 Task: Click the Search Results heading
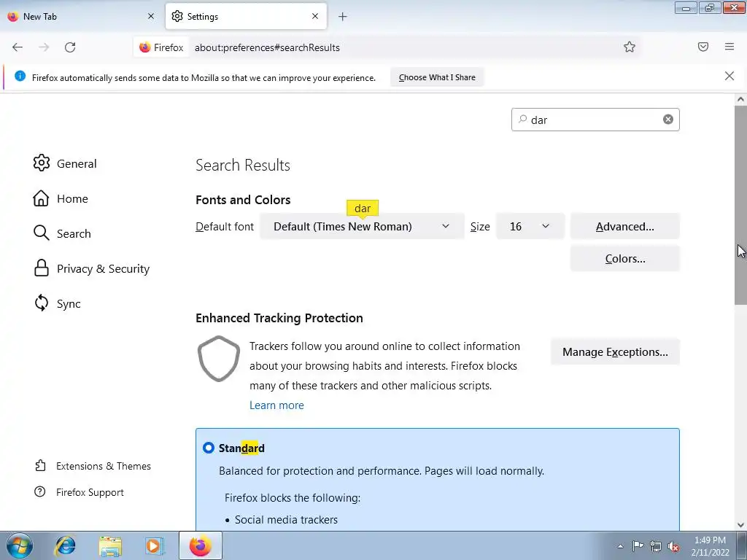(243, 166)
